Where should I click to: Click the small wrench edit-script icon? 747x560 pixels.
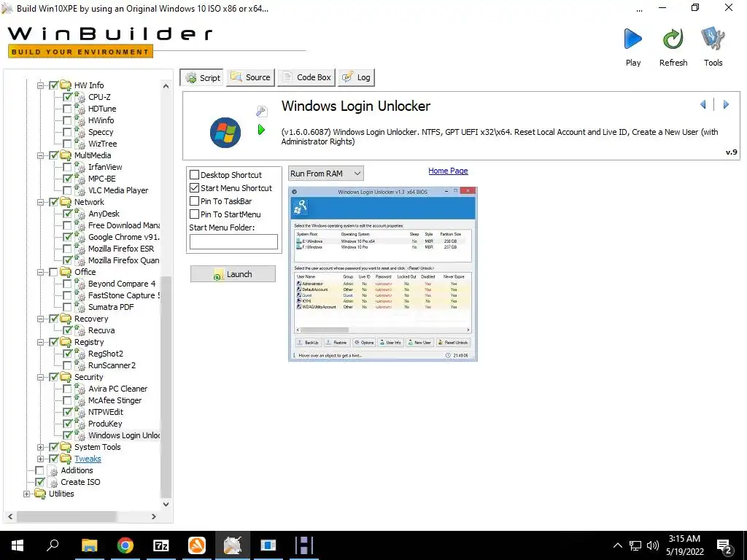(261, 112)
